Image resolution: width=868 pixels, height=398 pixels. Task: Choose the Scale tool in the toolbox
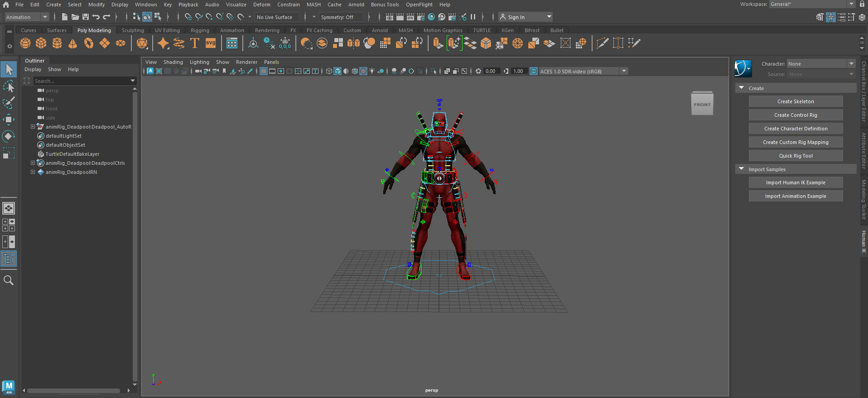click(x=9, y=153)
